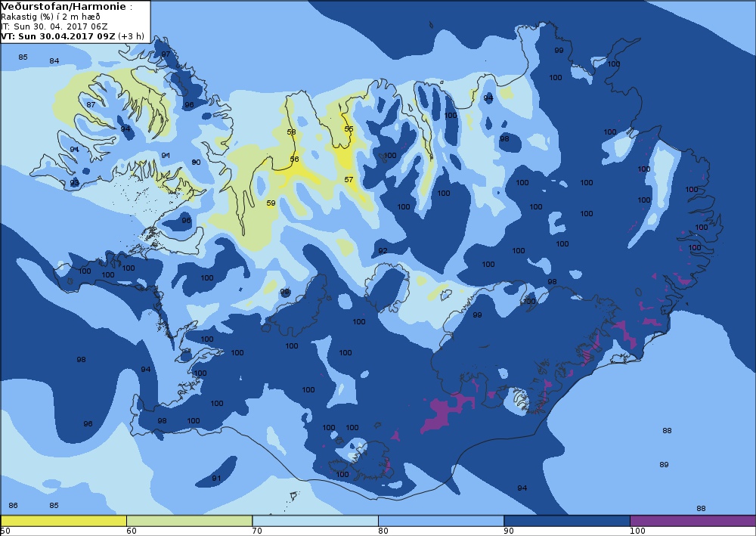
Task: Click the light blue 70–80 legend band
Action: tap(315, 521)
